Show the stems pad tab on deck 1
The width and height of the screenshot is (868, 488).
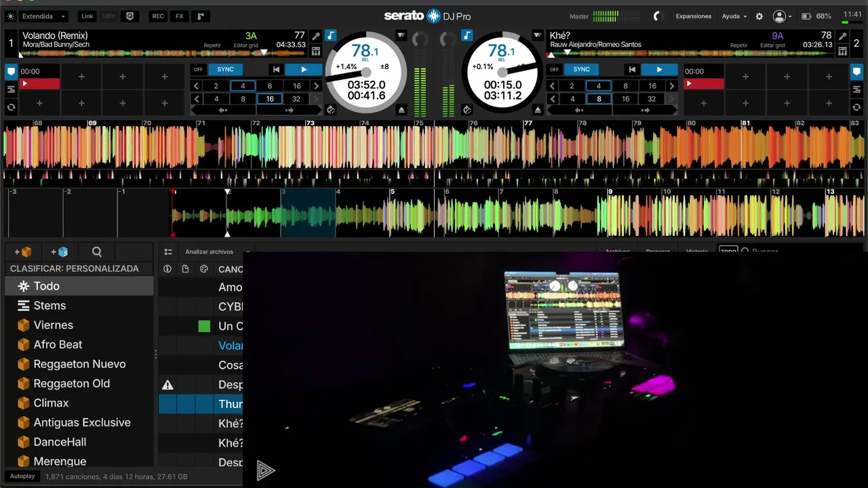(11, 89)
